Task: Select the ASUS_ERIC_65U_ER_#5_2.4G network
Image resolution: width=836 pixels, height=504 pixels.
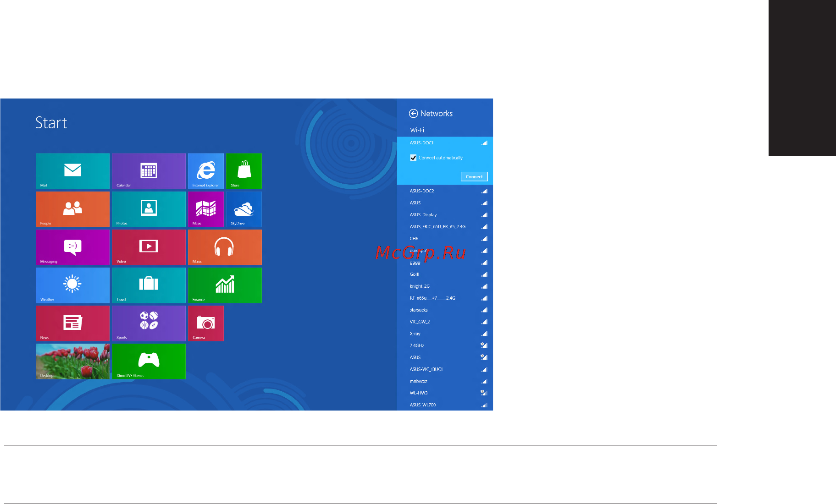Action: pos(445,227)
